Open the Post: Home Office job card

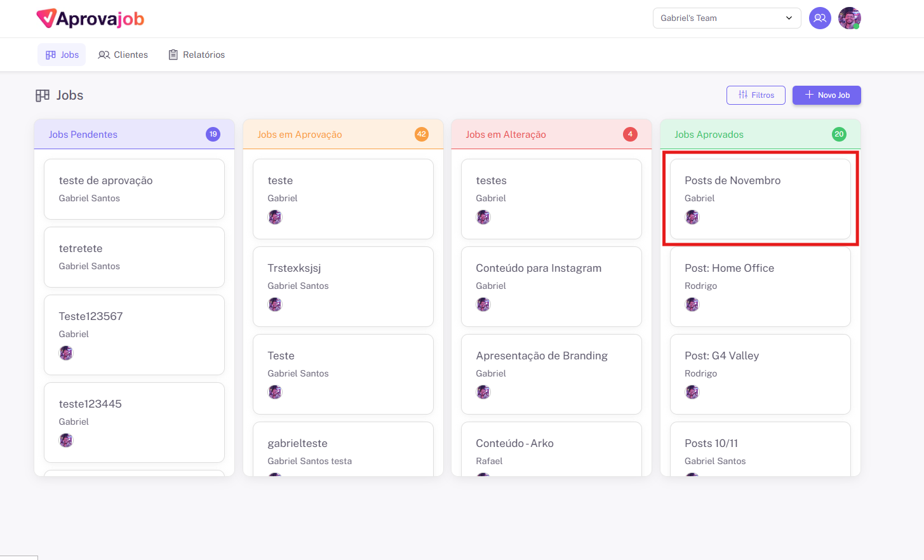pyautogui.click(x=760, y=286)
